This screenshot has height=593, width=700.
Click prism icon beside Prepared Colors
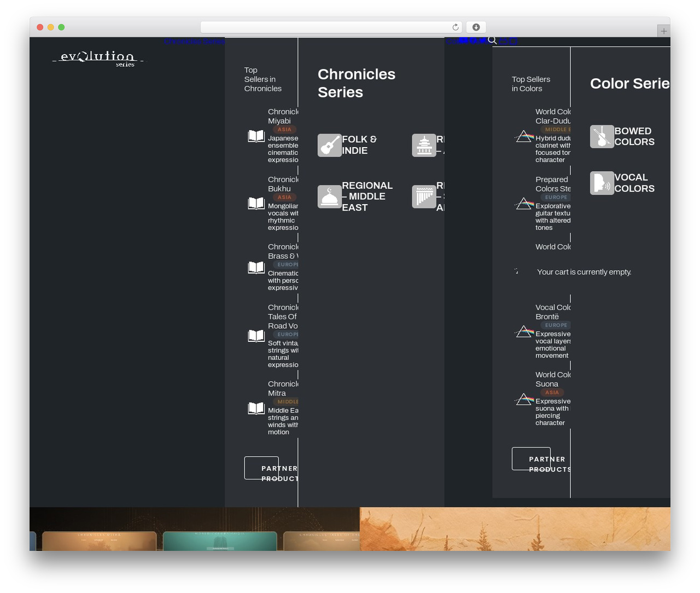[x=524, y=204]
